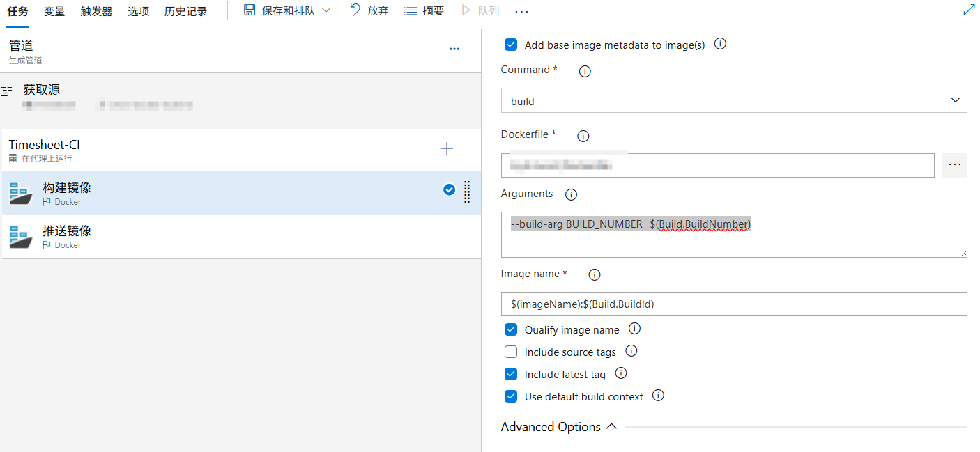Viewport: 980px width, 452px height.
Task: Click the agent server icon under Timesheet-CI
Action: tap(13, 159)
